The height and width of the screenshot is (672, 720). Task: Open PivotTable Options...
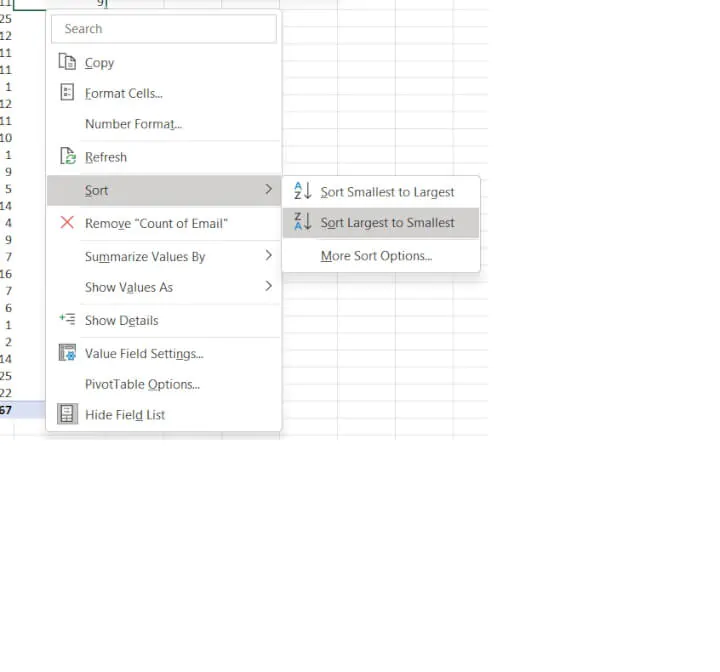point(163,384)
